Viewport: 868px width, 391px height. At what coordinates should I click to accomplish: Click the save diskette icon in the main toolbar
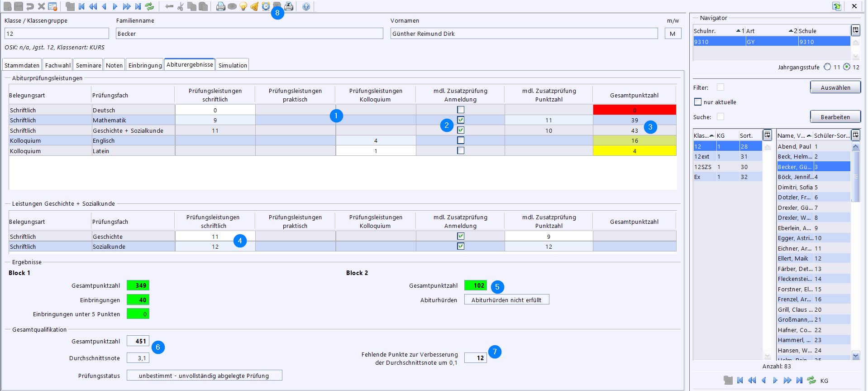19,6
